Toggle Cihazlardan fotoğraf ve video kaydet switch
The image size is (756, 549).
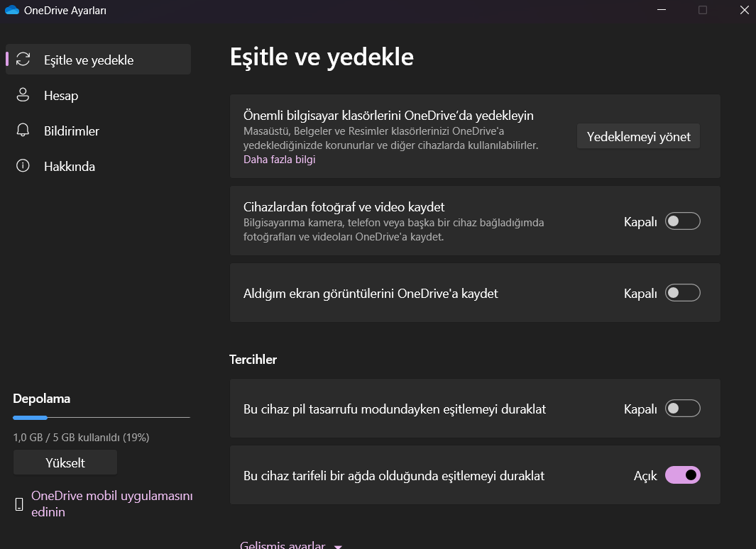[682, 221]
